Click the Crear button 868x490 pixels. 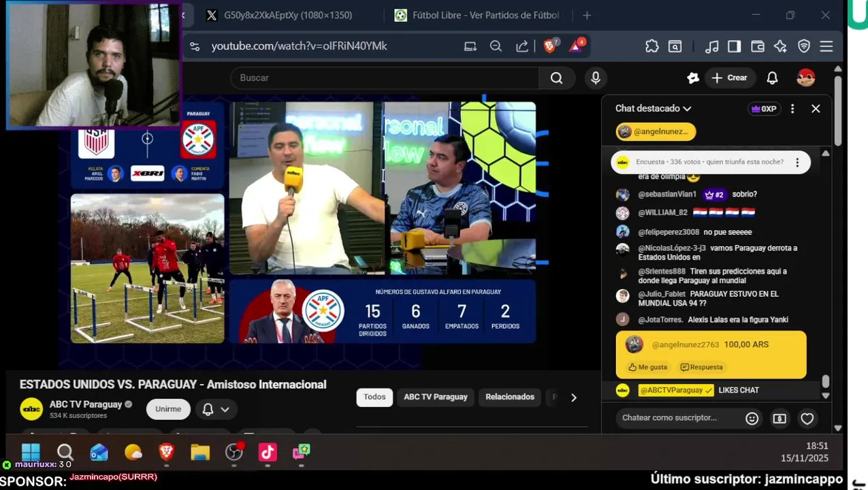point(730,78)
